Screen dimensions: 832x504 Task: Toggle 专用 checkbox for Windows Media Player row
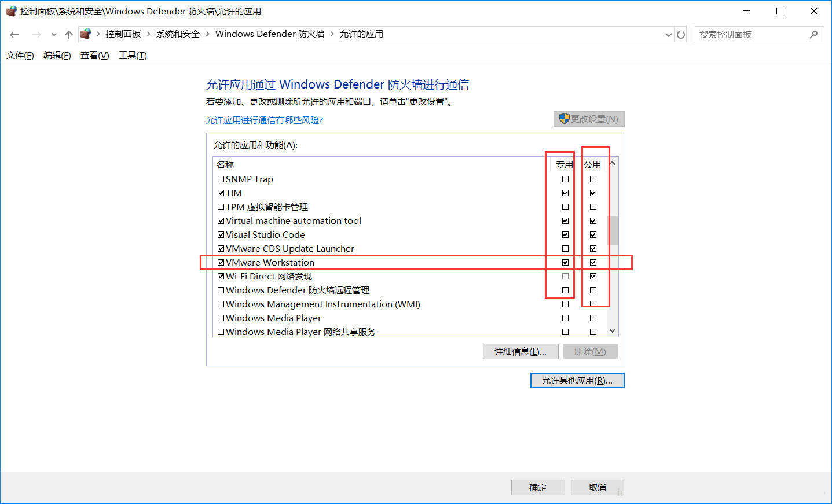(x=565, y=318)
